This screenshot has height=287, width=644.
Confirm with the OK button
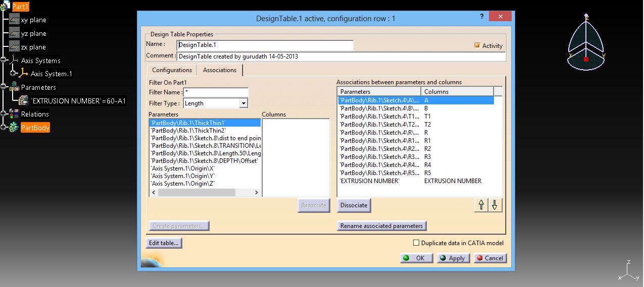[416, 258]
